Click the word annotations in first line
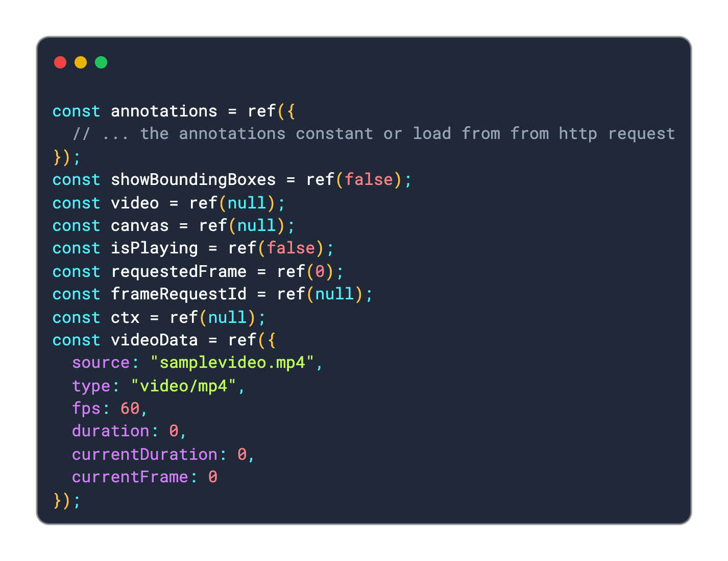 (x=164, y=111)
